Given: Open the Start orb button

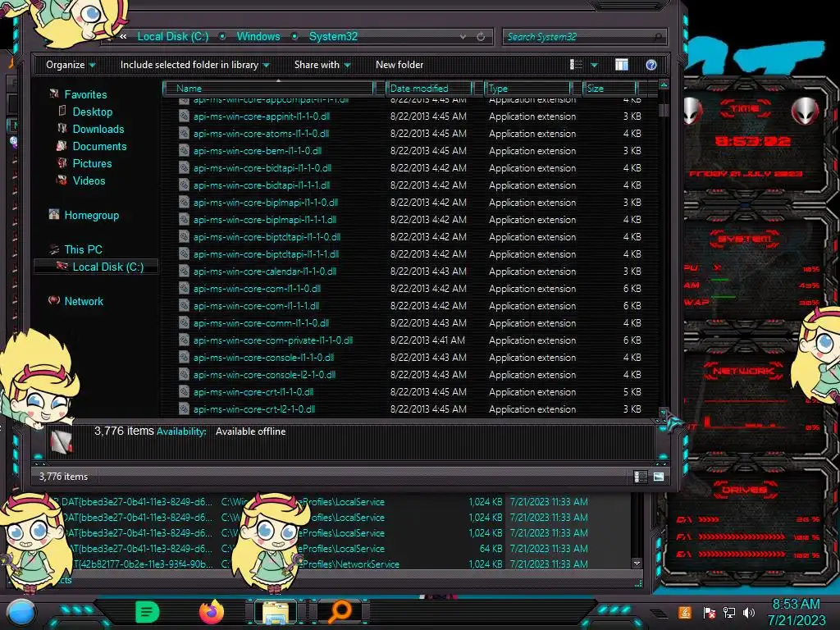Looking at the screenshot, I should (x=21, y=613).
